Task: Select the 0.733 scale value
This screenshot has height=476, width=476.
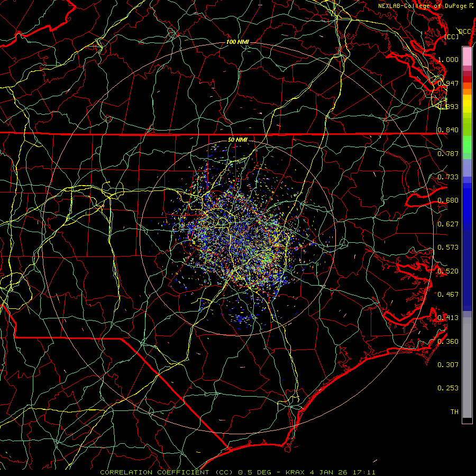Action: point(448,177)
